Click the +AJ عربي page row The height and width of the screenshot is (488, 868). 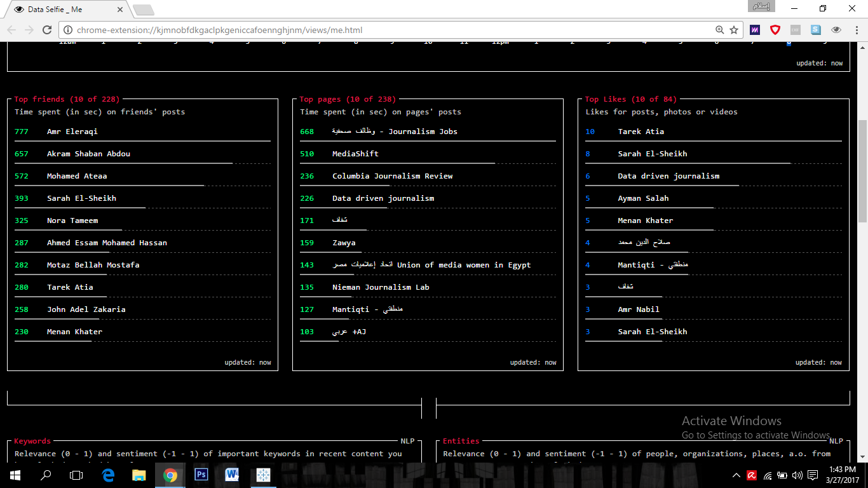[x=428, y=332]
